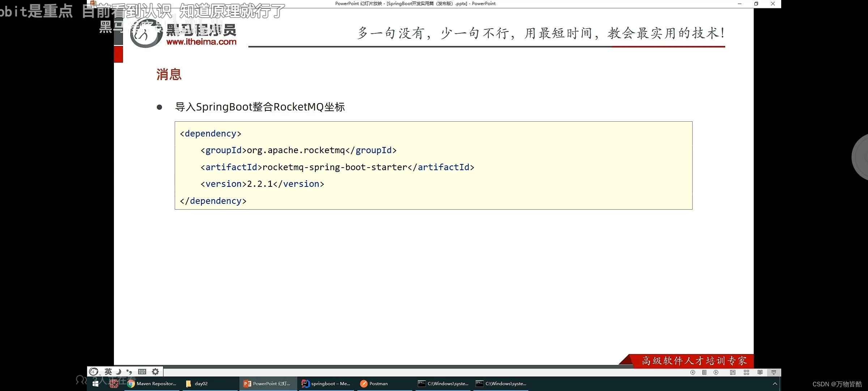Open Slide Sorter view icon
Viewport: 868px width, 391px height.
pyautogui.click(x=746, y=373)
